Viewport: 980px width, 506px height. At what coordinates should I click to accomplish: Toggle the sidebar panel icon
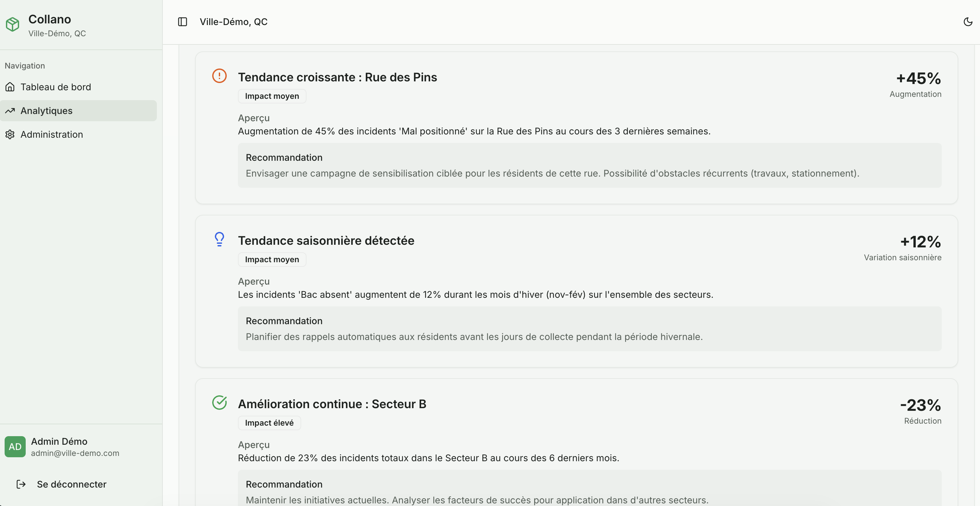point(183,22)
